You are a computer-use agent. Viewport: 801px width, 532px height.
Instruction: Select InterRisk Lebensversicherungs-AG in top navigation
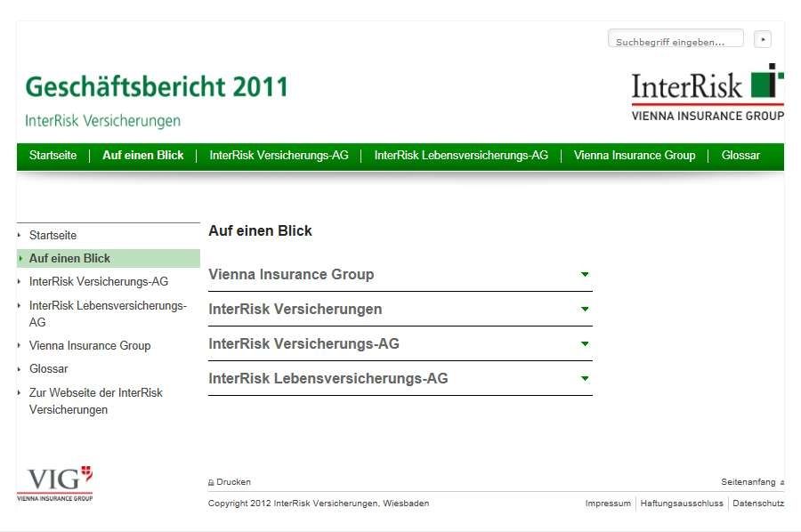click(x=461, y=156)
